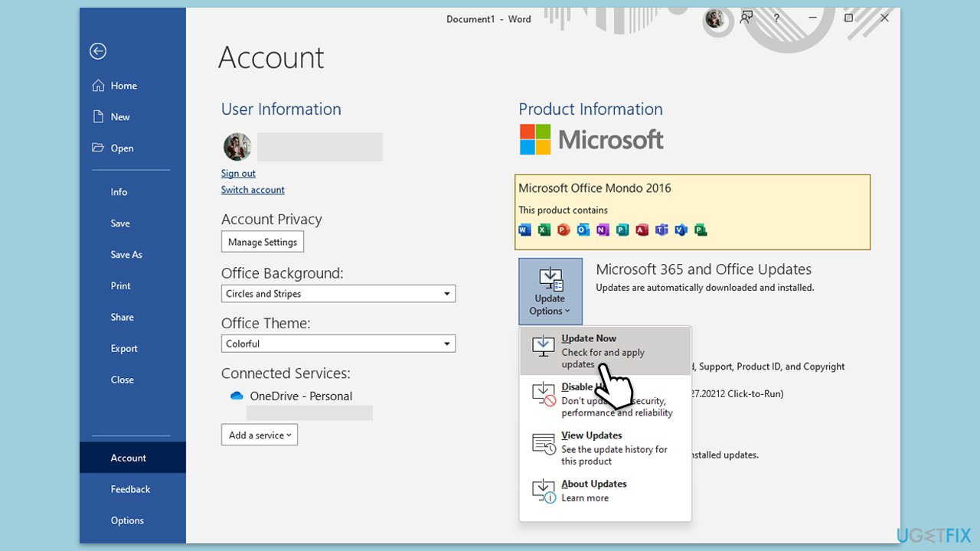Click the Excel icon in the product list

tap(544, 230)
